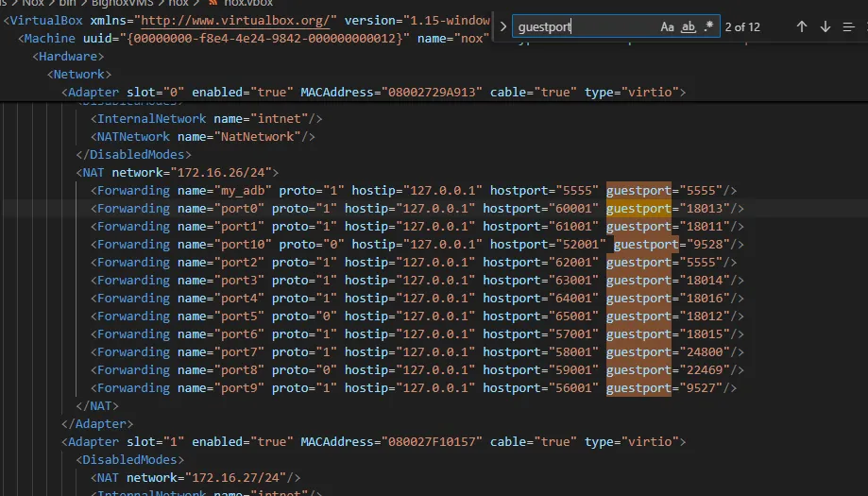
Task: Click guestport "5555" in port2 row
Action: click(x=701, y=263)
